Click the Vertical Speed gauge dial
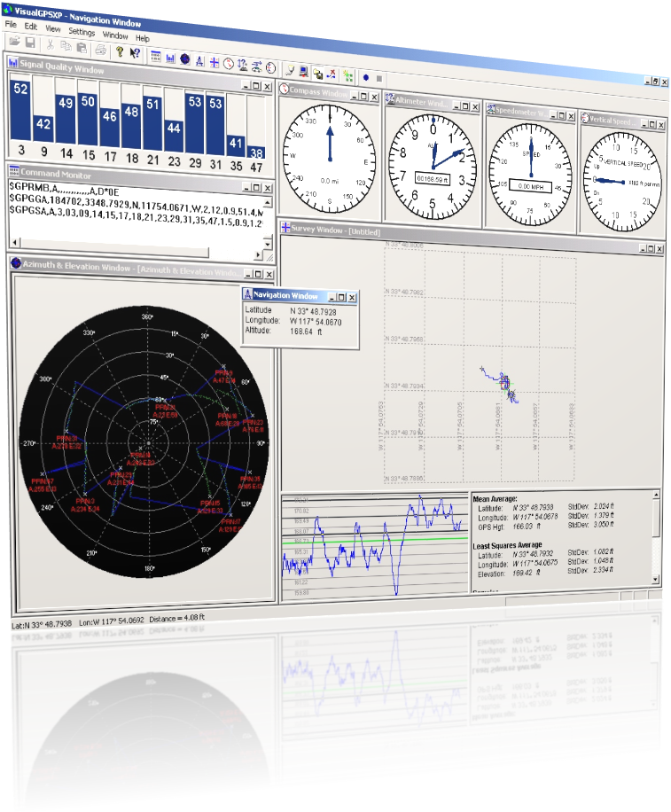 pyautogui.click(x=622, y=181)
